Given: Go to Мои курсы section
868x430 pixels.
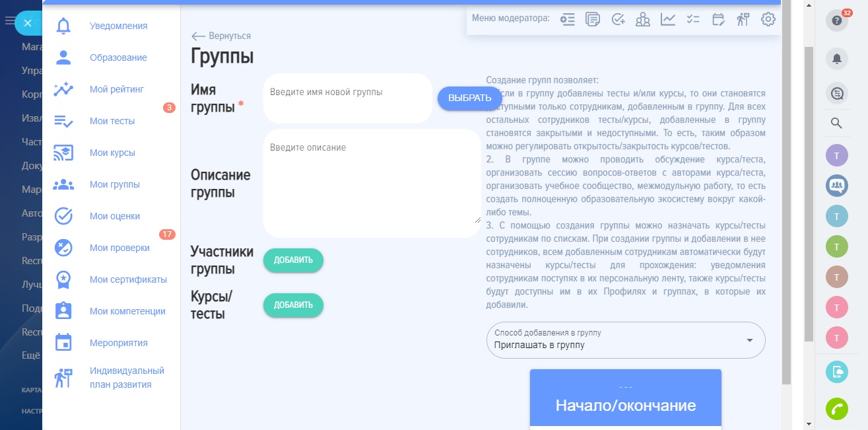Looking at the screenshot, I should tap(112, 153).
